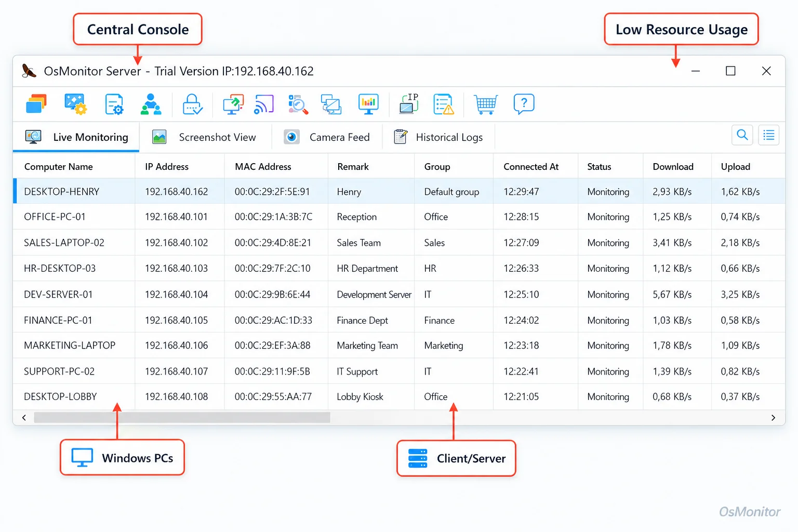Select HR-DESKTOP-03 in the list
Image resolution: width=798 pixels, height=532 pixels.
[x=60, y=269]
